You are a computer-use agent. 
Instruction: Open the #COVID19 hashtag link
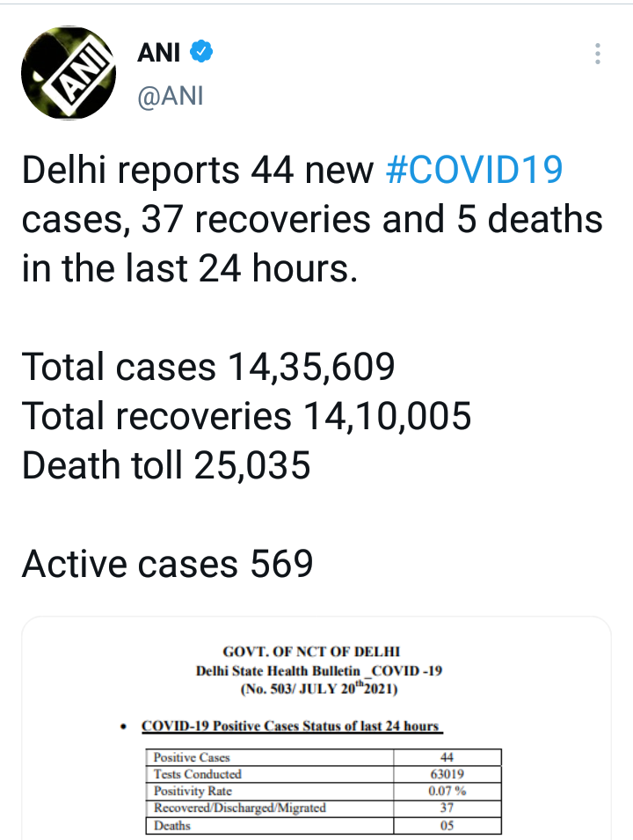click(474, 171)
